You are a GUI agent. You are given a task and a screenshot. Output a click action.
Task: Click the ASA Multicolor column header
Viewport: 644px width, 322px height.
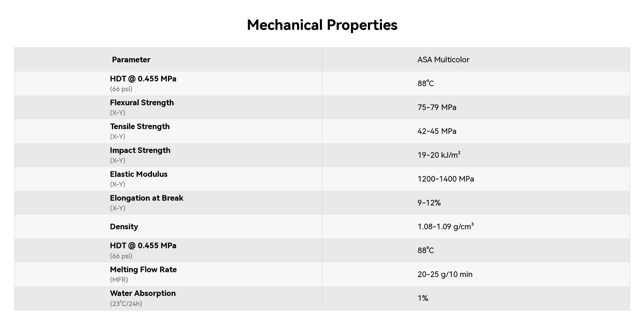pyautogui.click(x=443, y=60)
